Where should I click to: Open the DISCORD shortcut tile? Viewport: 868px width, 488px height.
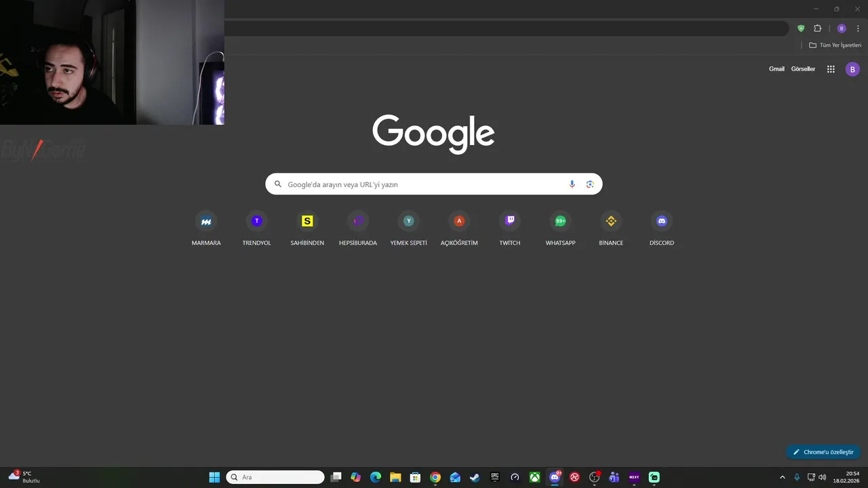click(662, 229)
